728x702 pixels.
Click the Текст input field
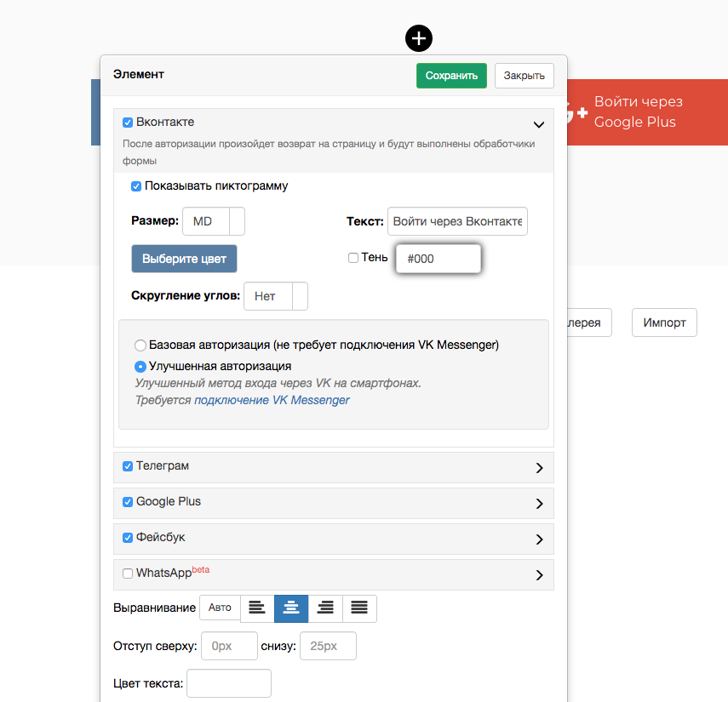coord(457,221)
